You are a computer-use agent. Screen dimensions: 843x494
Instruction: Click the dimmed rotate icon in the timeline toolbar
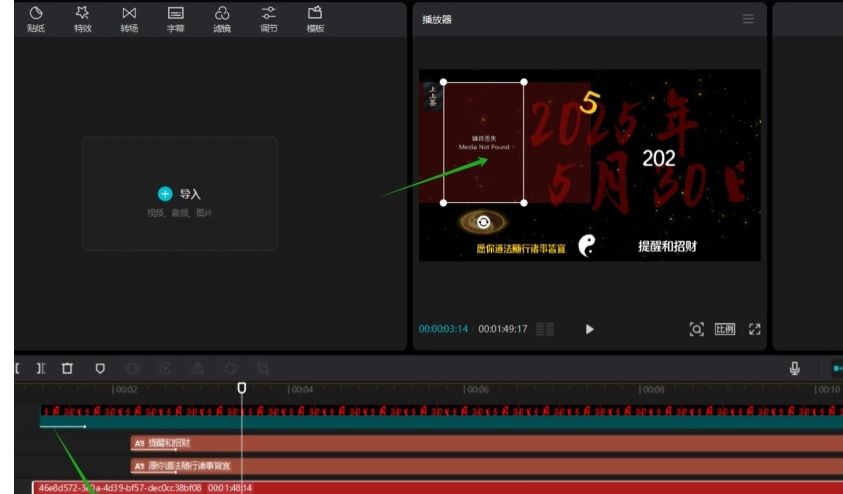230,368
